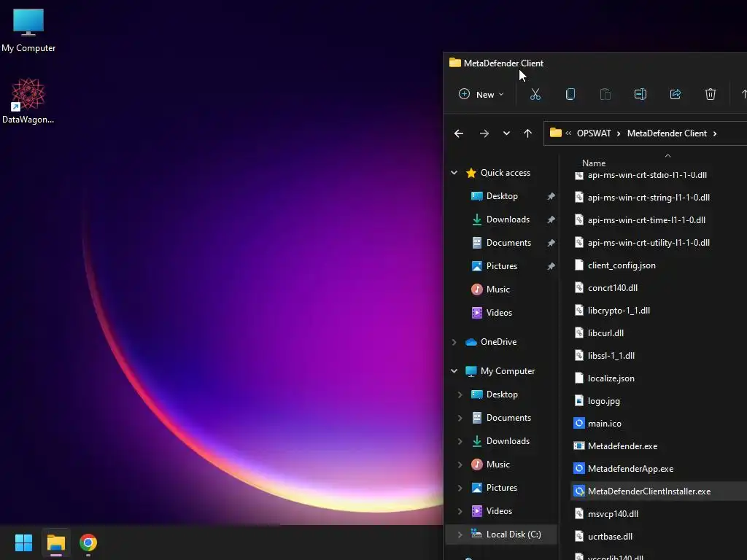Click the pin icon next to Desktop
The height and width of the screenshot is (560, 747).
coord(551,196)
